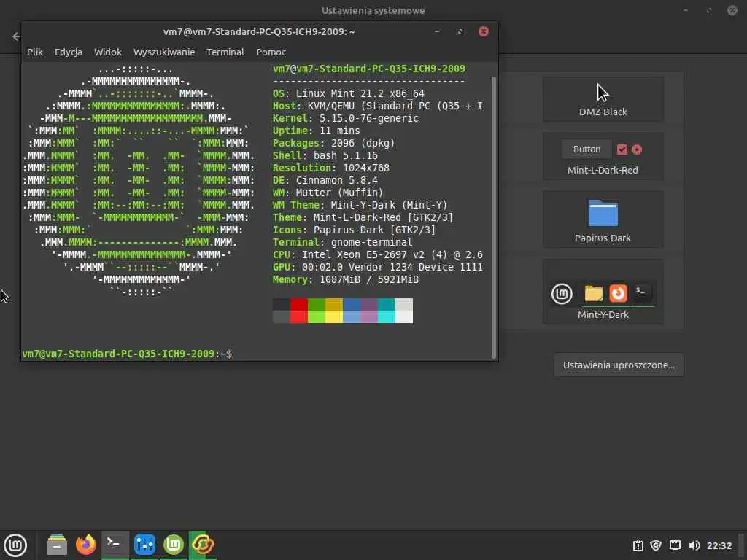
Task: Click the terminal vertical scrollbar
Action: (494, 217)
